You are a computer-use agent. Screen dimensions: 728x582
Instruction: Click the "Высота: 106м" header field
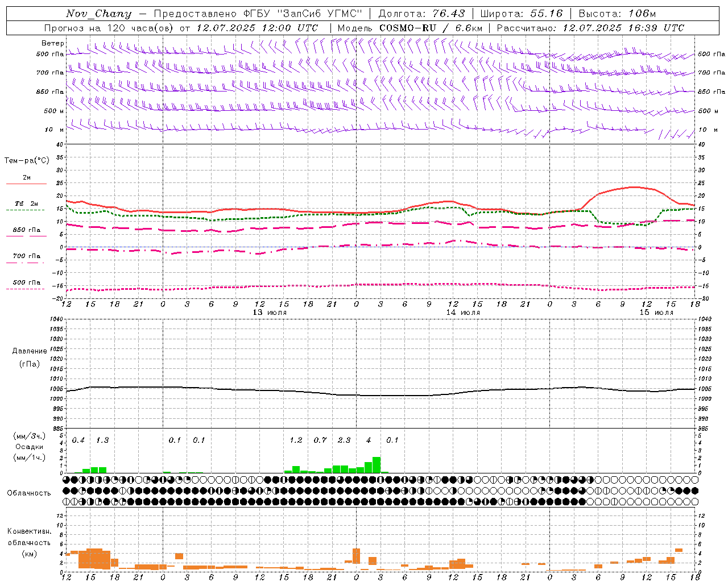tap(617, 14)
